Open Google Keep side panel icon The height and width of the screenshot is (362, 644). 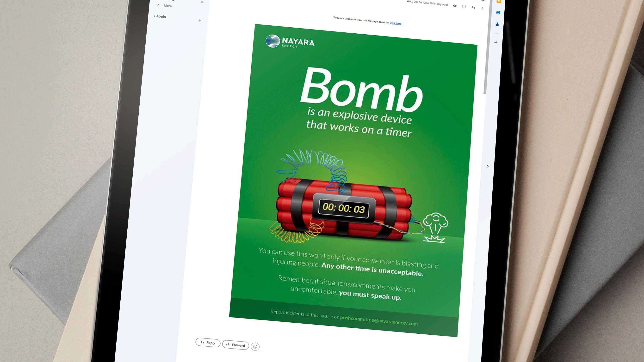pos(499,1)
